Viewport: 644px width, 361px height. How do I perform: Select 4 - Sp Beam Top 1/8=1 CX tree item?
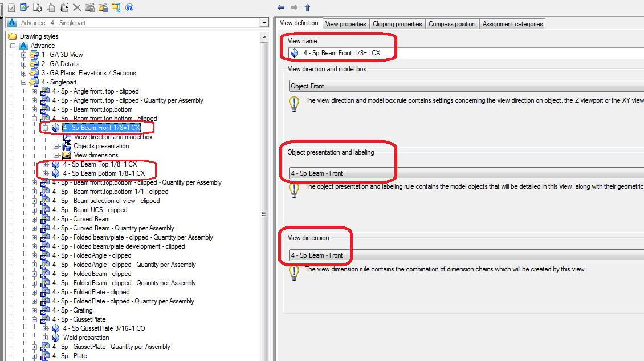point(100,164)
